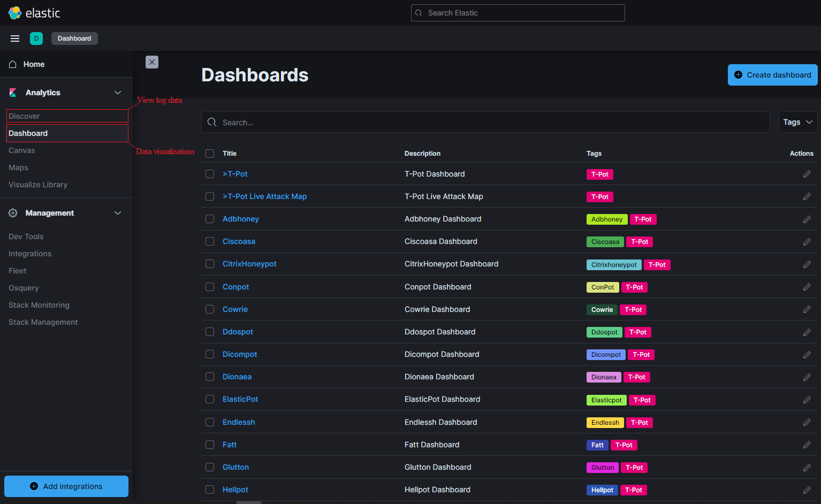Click edit pencil for Ciscoasa row
The height and width of the screenshot is (504, 821).
click(x=807, y=242)
